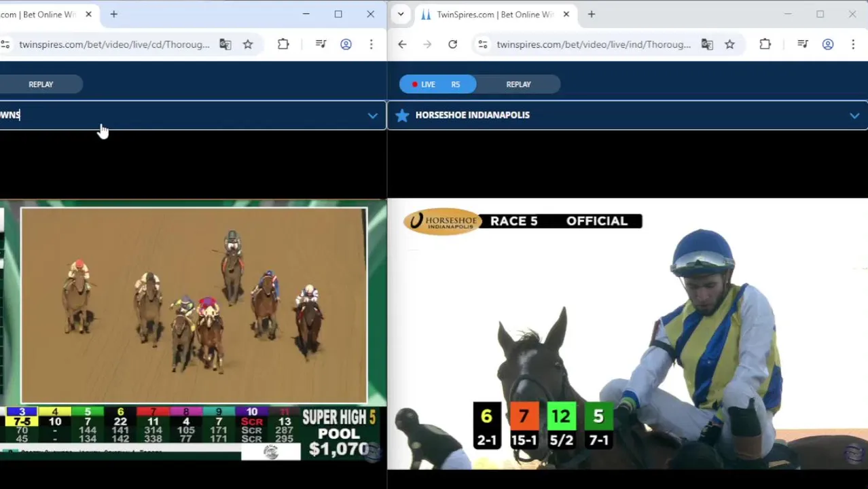Select the left window address bar URL
868x489 pixels.
114,44
